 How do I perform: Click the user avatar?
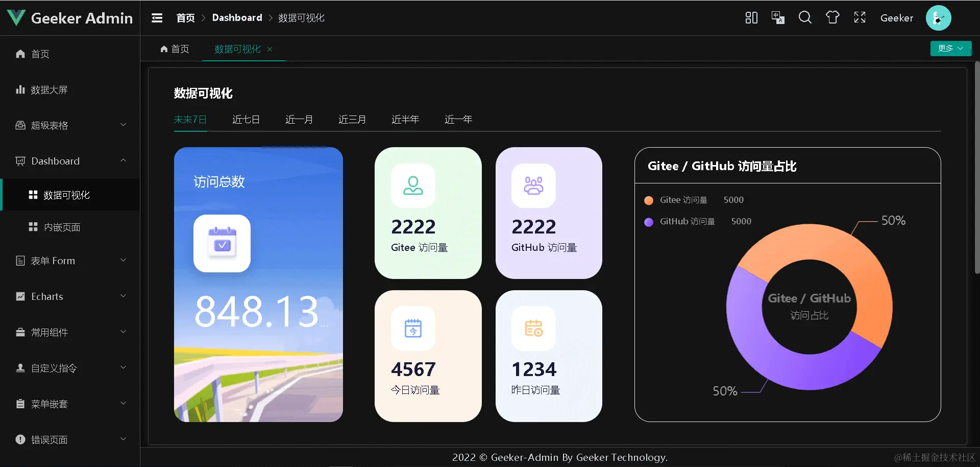(938, 18)
